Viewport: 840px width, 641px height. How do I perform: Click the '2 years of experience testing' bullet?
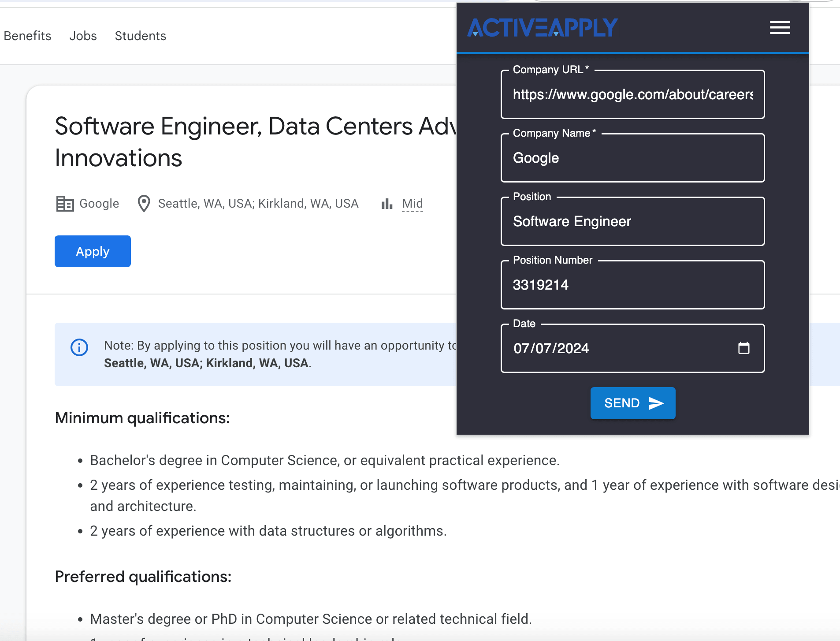465,496
